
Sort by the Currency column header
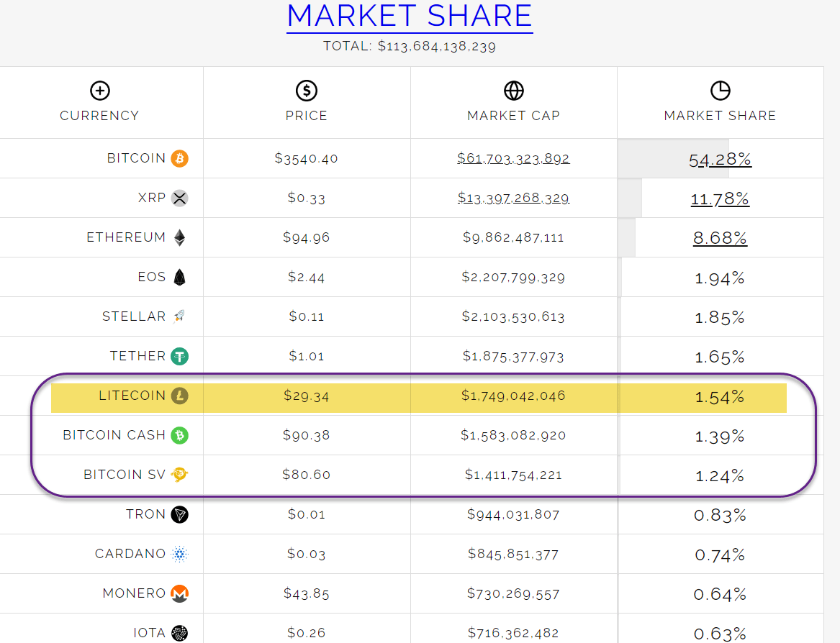[x=99, y=115]
